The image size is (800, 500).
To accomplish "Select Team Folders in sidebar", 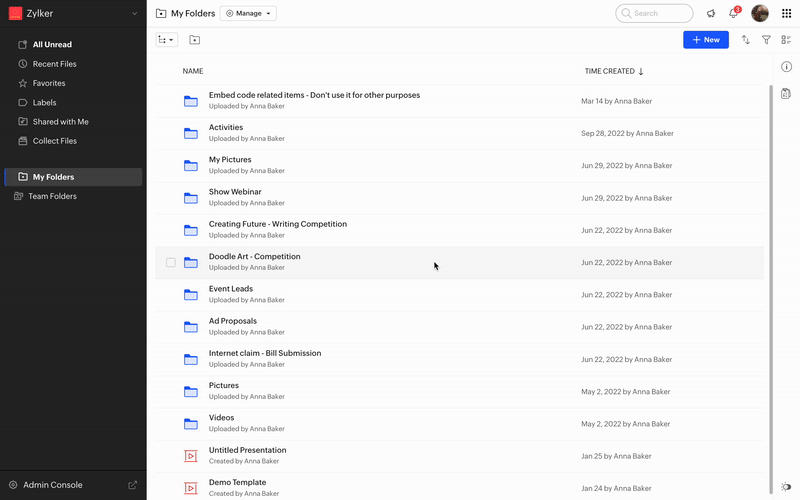I will point(52,196).
